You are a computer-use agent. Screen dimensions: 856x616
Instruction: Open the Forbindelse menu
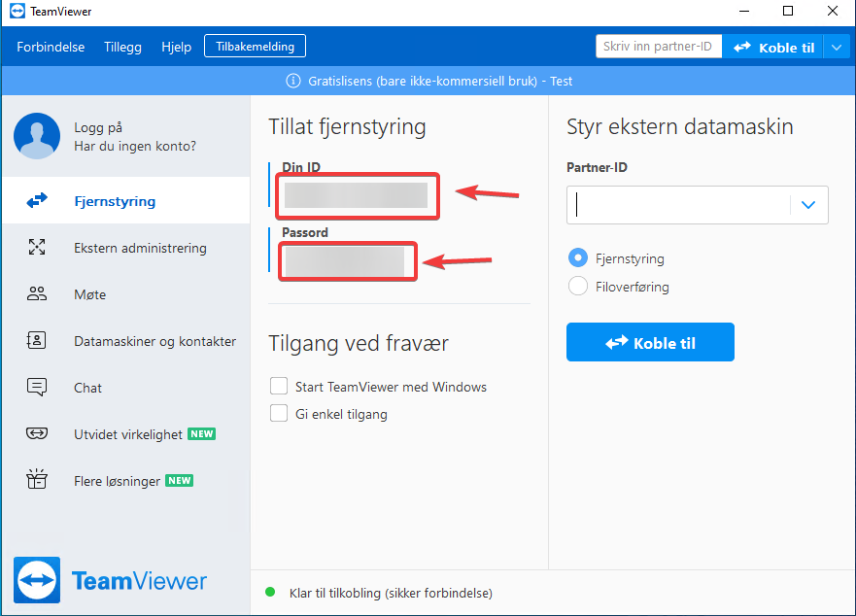point(51,47)
